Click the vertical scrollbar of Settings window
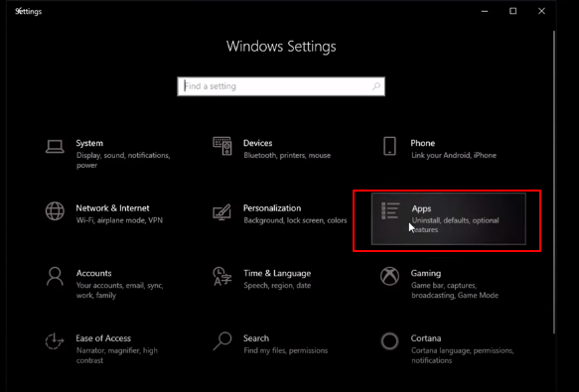The width and height of the screenshot is (579, 392). pyautogui.click(x=554, y=183)
